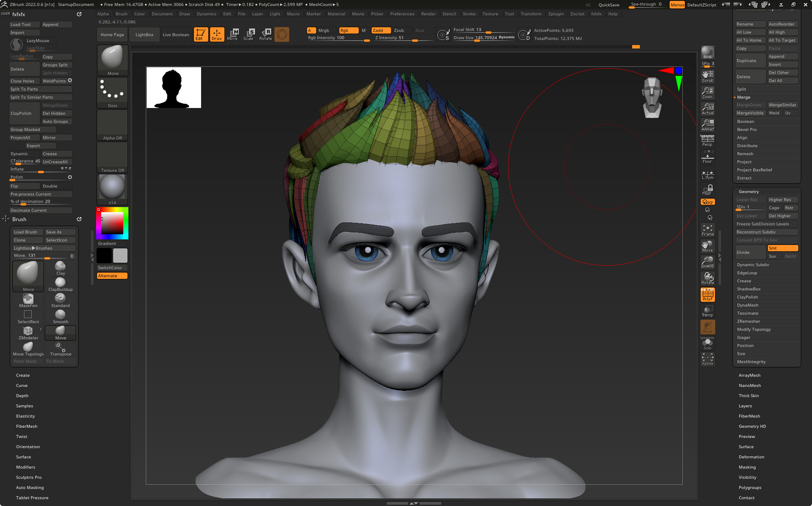Screen dimensions: 812x506
Task: Click the LightBox button
Action: point(144,35)
